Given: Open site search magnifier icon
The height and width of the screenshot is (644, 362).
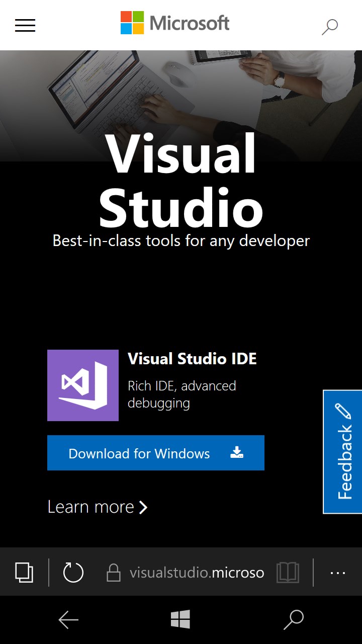Looking at the screenshot, I should [x=329, y=26].
